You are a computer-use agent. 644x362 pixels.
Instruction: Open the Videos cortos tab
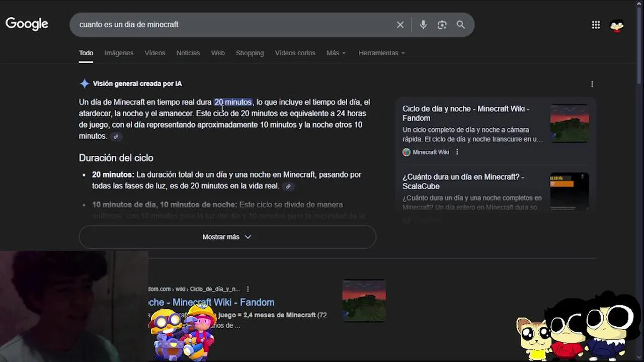pos(295,53)
